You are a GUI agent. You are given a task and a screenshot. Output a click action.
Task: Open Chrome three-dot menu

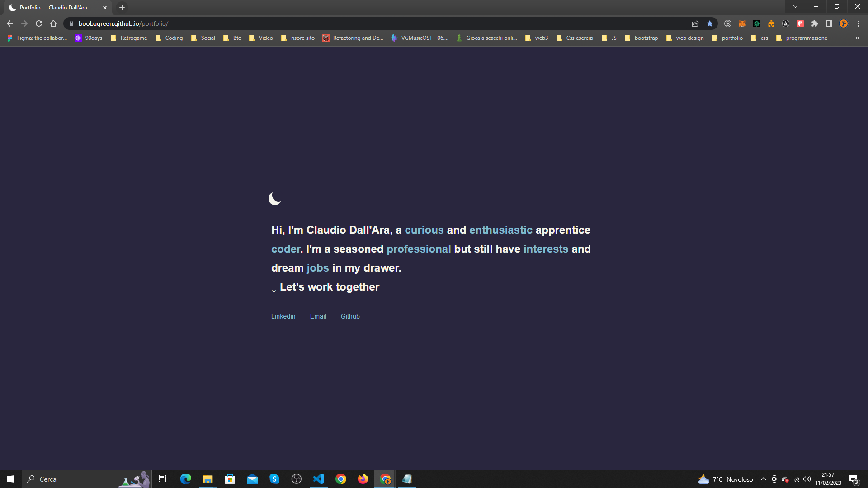858,23
